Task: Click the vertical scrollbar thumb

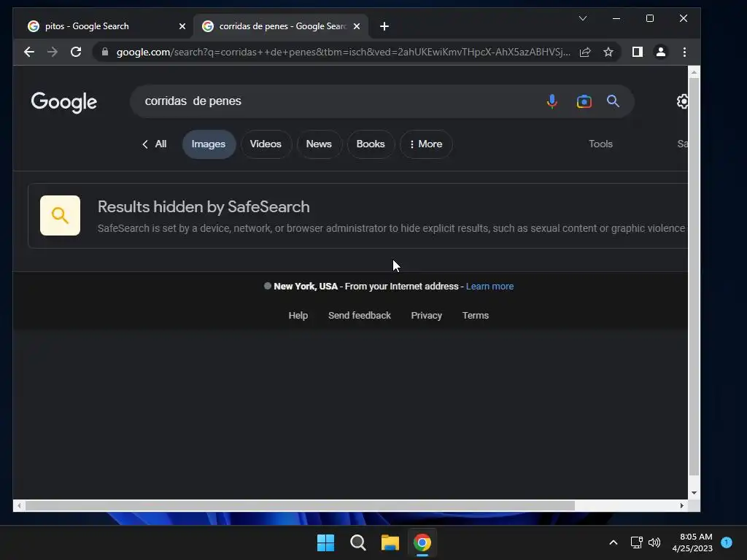Action: coord(694,276)
